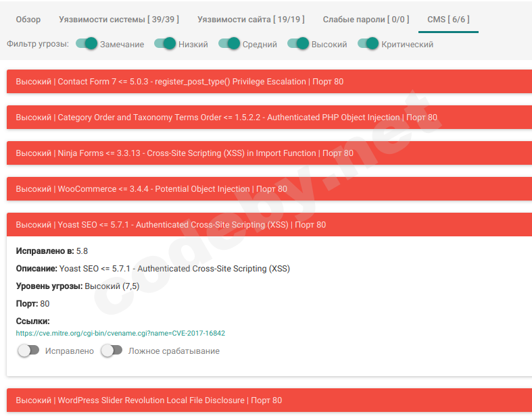Click the Порт: 80 line in details
The image size is (532, 418).
click(32, 303)
